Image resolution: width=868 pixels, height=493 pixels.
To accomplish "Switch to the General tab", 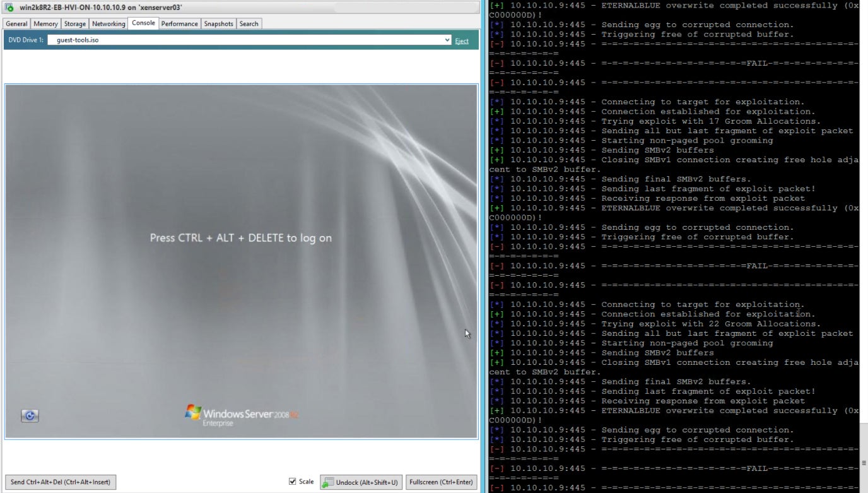I will tap(16, 23).
